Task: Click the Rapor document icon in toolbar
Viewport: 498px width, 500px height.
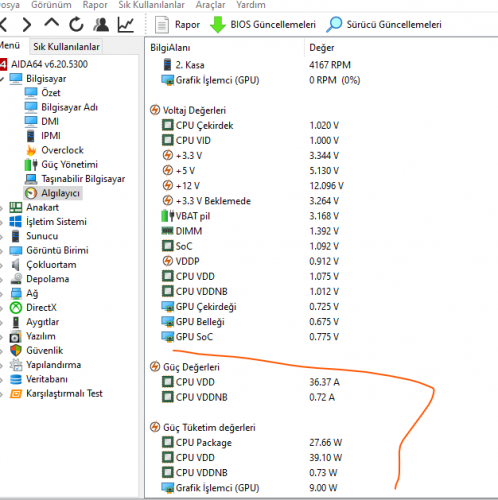Action: pyautogui.click(x=162, y=25)
